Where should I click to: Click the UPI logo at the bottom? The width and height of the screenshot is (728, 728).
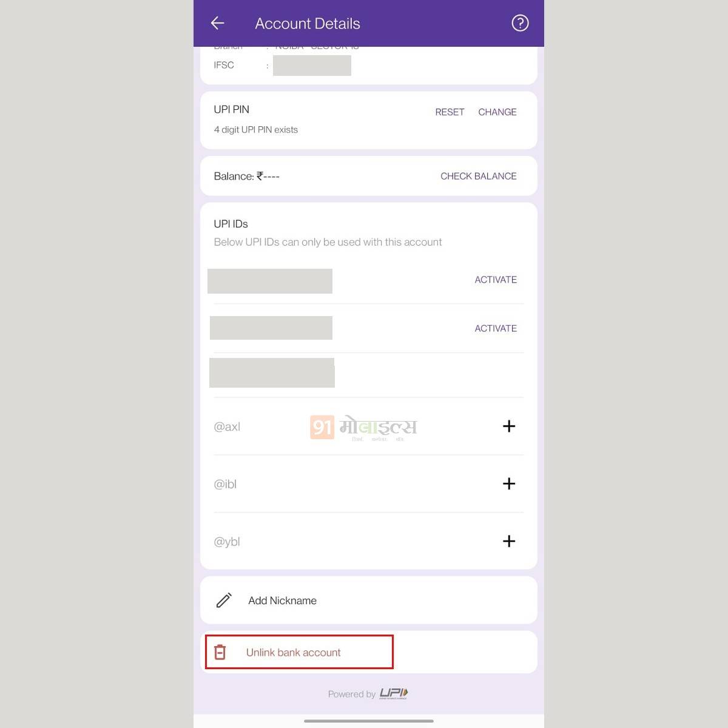click(393, 693)
